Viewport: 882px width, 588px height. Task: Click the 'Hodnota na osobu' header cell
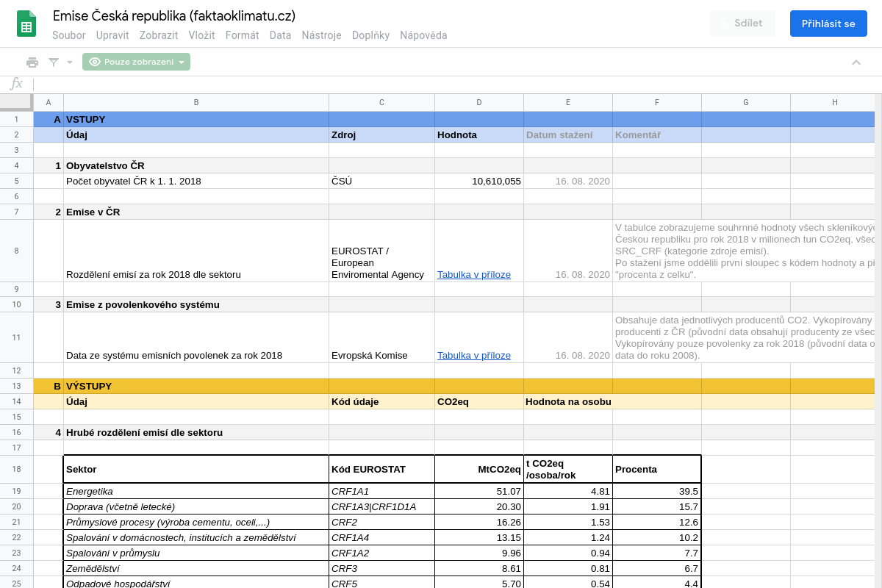(568, 401)
